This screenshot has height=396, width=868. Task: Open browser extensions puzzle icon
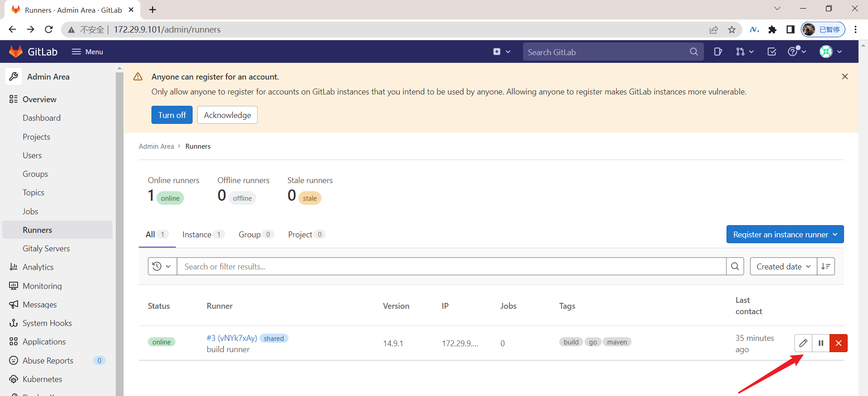click(x=772, y=29)
